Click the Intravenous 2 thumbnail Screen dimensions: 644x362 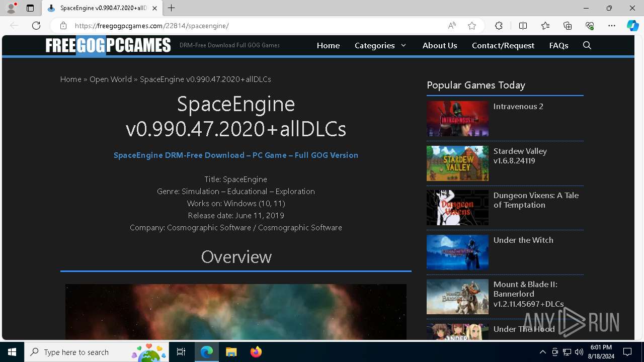[x=457, y=119]
